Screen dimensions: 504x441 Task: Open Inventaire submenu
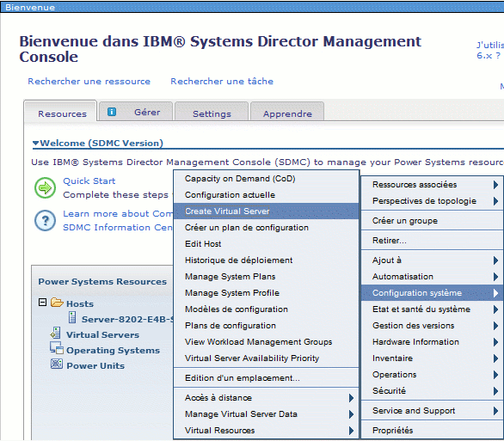(432, 358)
